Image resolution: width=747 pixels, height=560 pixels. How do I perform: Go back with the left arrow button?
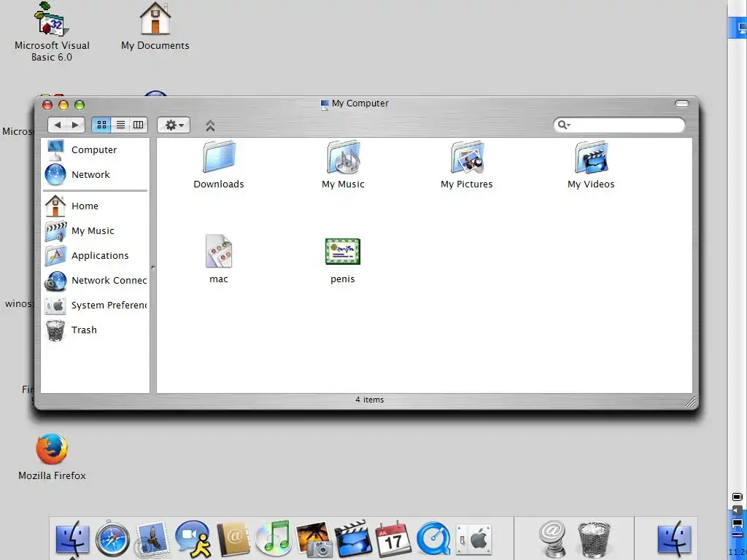point(57,125)
